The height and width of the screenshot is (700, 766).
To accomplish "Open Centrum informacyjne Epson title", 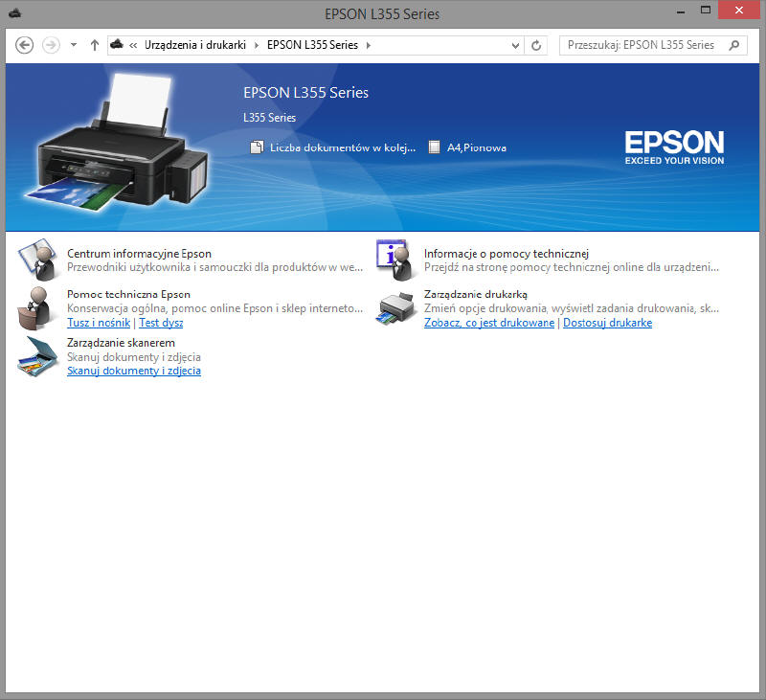I will pos(139,254).
